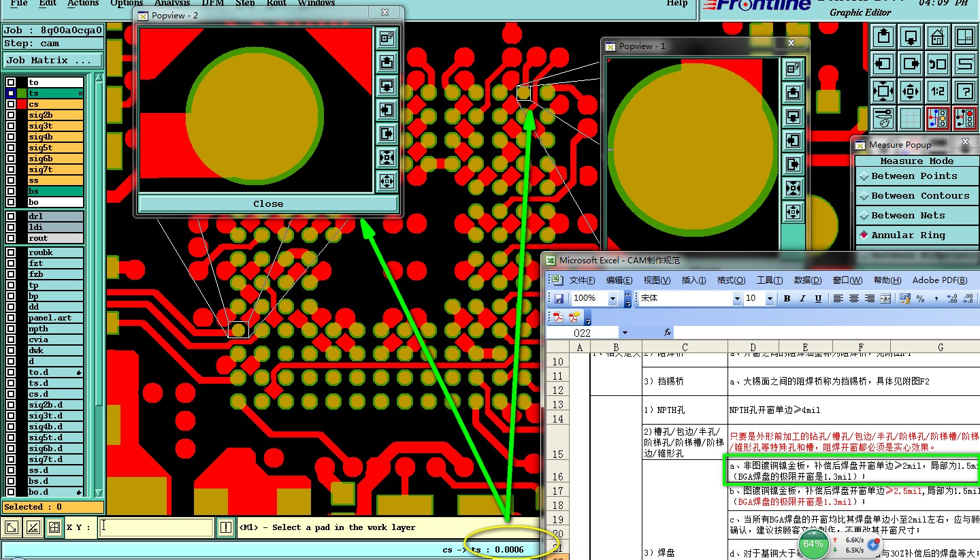This screenshot has height=560, width=980.
Task: Open Excel Name Box dropdown arrow
Action: click(x=624, y=333)
